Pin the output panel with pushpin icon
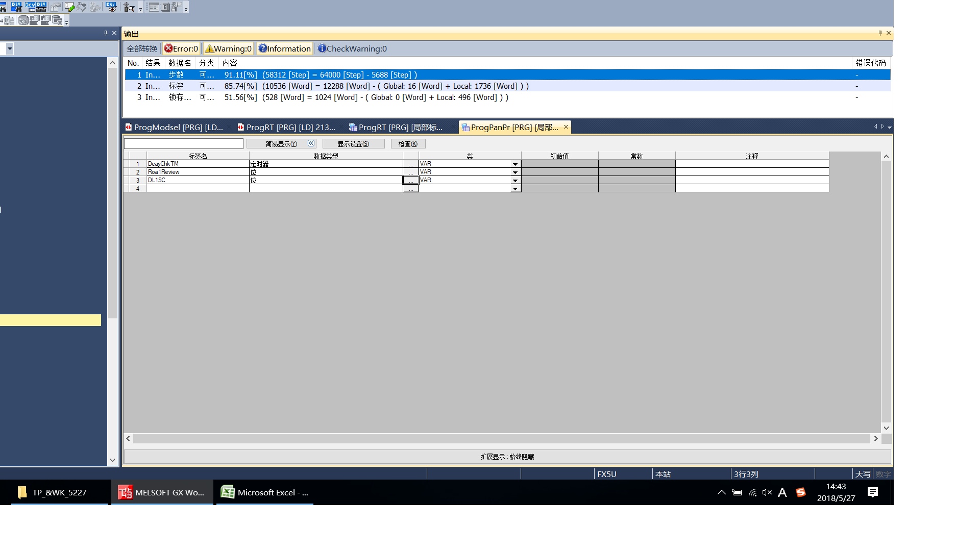This screenshot has width=980, height=551. (880, 33)
